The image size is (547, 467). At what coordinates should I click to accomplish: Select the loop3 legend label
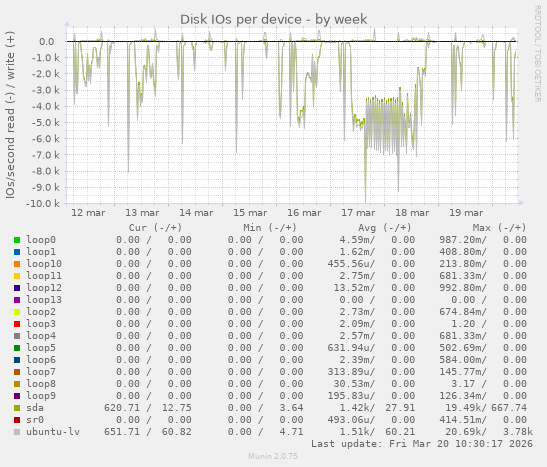click(x=41, y=324)
